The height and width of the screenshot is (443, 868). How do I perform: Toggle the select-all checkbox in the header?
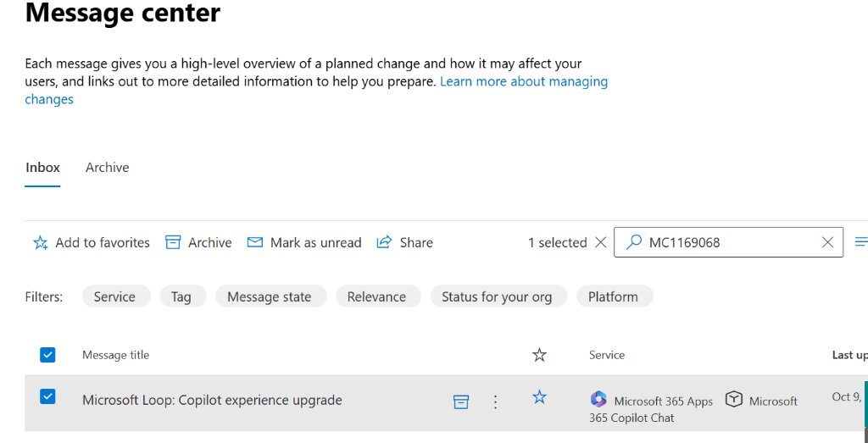47,355
